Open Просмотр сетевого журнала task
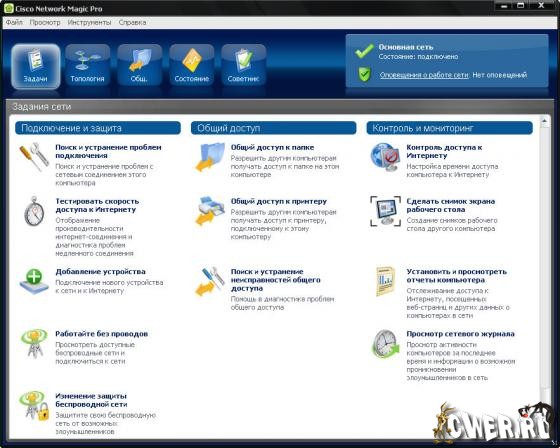 pyautogui.click(x=460, y=334)
